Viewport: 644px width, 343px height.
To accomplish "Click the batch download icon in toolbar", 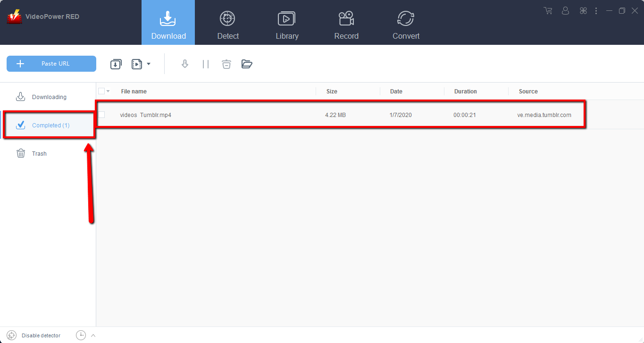I will click(116, 64).
